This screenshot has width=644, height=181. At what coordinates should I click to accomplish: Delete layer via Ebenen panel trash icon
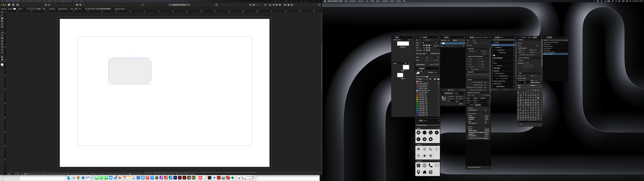pos(464,90)
